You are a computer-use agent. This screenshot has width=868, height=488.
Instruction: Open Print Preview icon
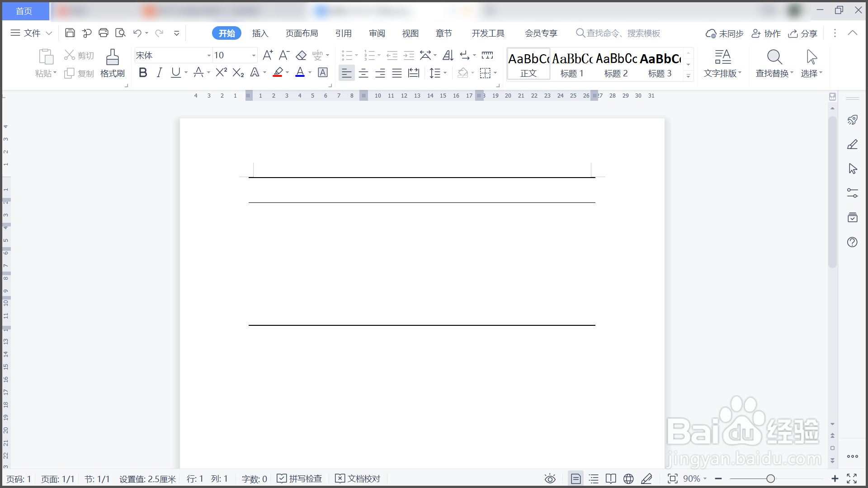[x=120, y=33]
